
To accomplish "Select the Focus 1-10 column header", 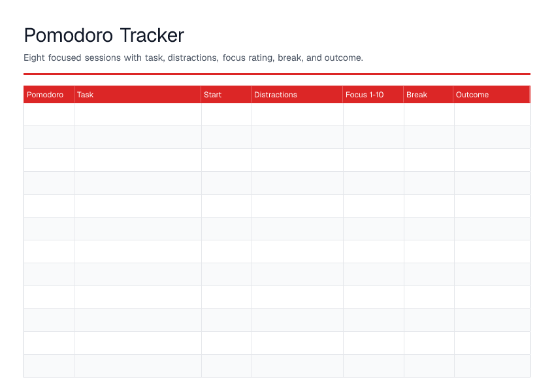I will tap(373, 95).
